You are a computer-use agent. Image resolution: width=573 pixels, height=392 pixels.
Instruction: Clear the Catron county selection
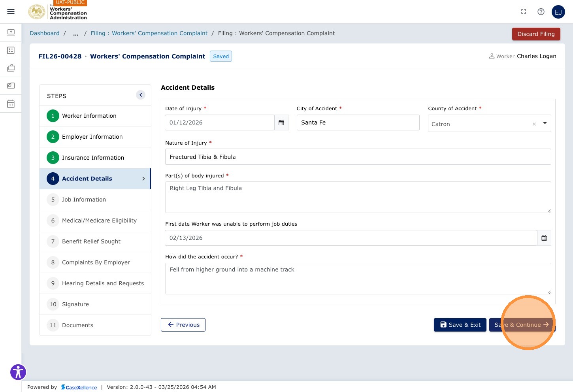click(534, 124)
